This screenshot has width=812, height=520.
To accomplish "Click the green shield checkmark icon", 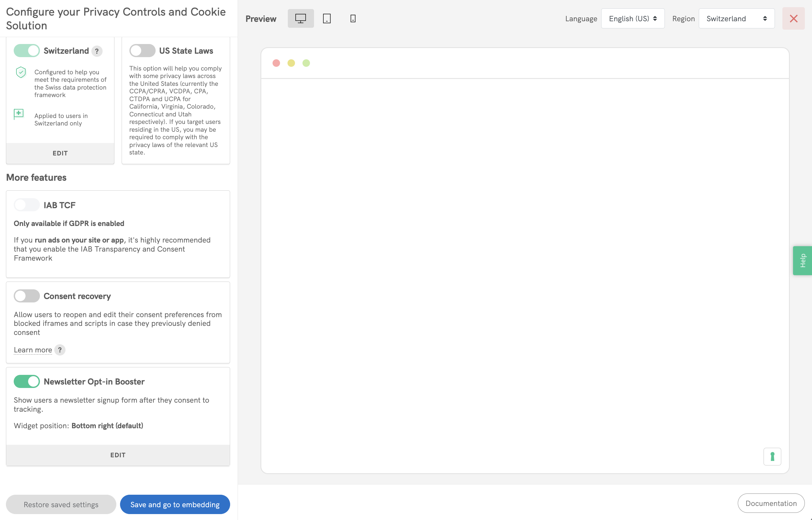I will 21,72.
